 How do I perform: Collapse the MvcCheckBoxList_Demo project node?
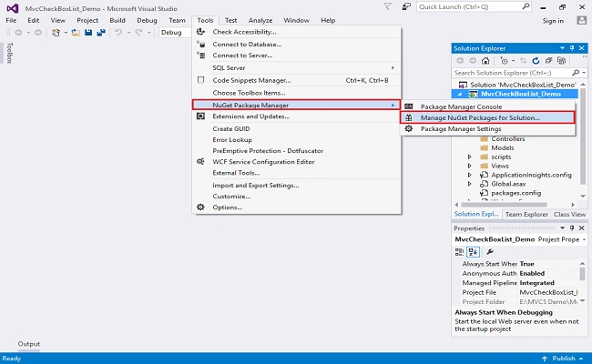click(460, 94)
